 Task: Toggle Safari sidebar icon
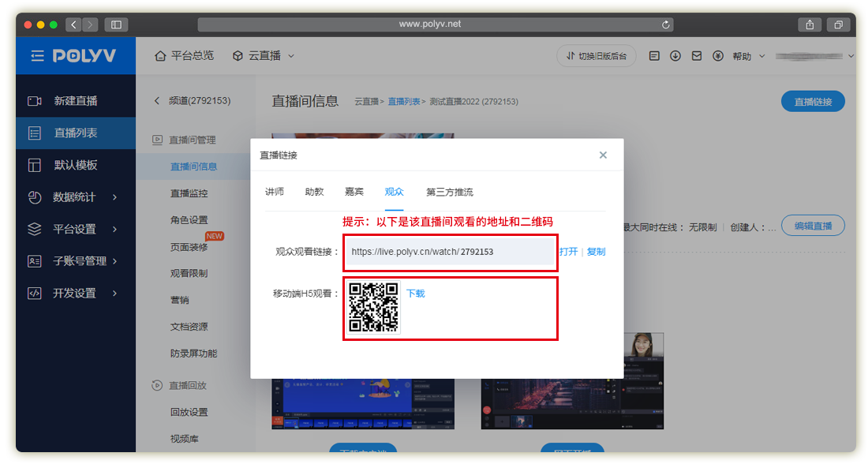pyautogui.click(x=115, y=24)
